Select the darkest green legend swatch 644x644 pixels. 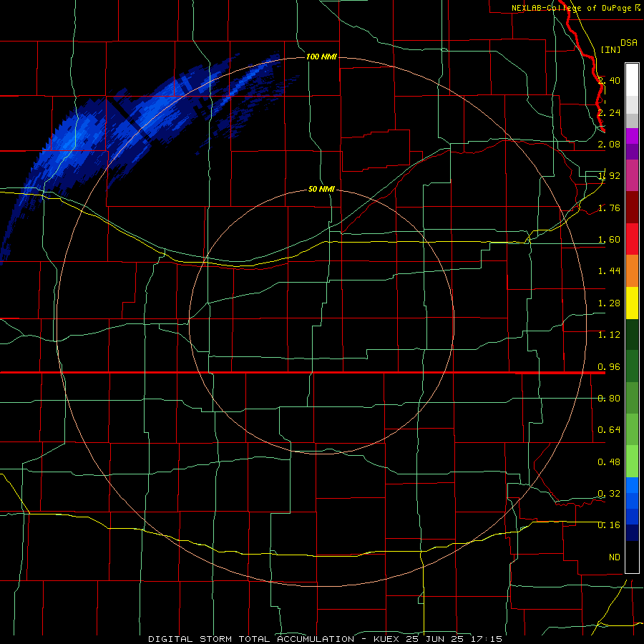tap(632, 334)
